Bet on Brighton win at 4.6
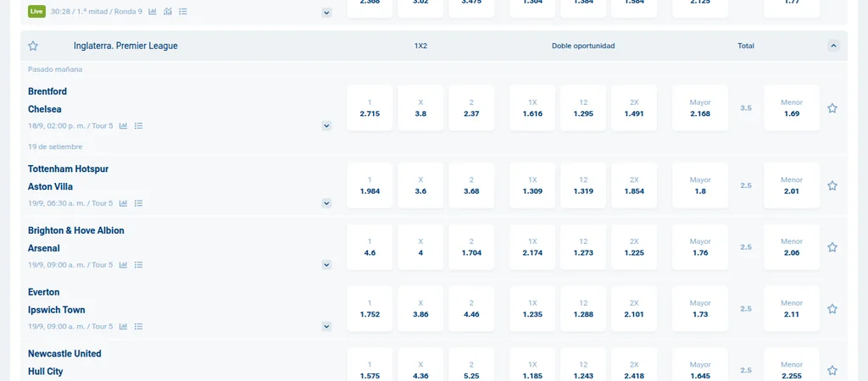Screen dimensions: 868x381 pyautogui.click(x=370, y=247)
